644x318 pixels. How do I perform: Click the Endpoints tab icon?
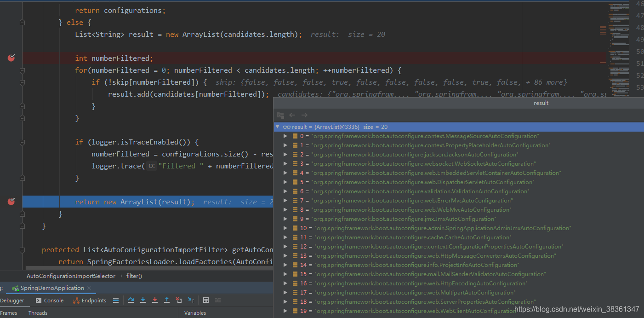click(76, 301)
